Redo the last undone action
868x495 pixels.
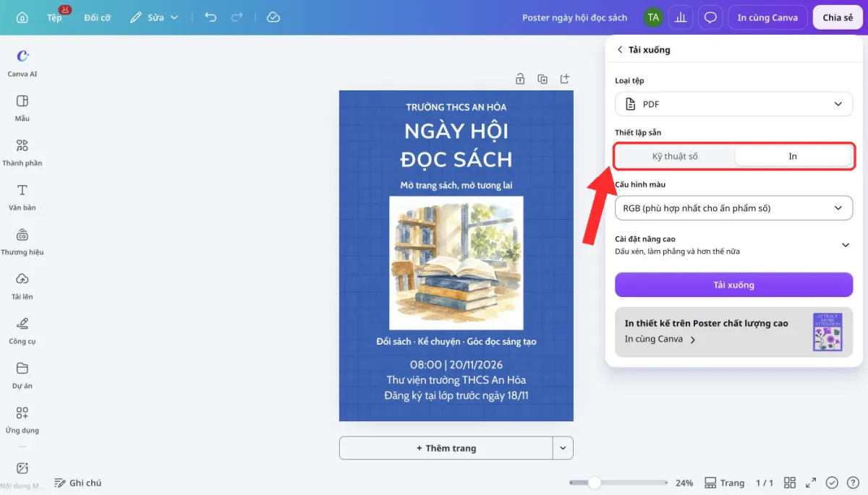click(x=237, y=17)
